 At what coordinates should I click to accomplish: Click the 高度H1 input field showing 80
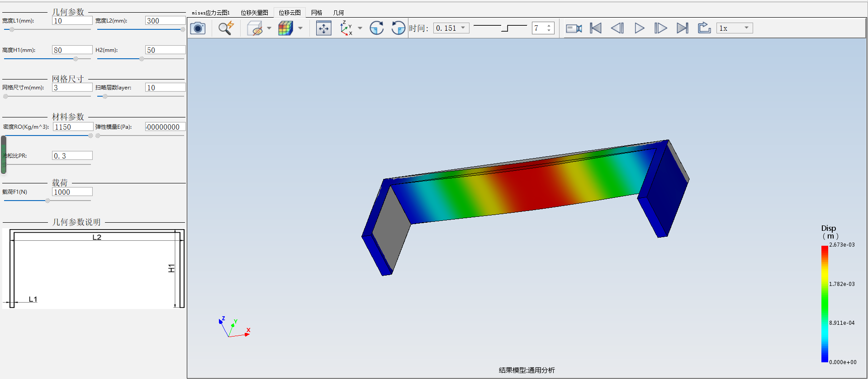72,50
